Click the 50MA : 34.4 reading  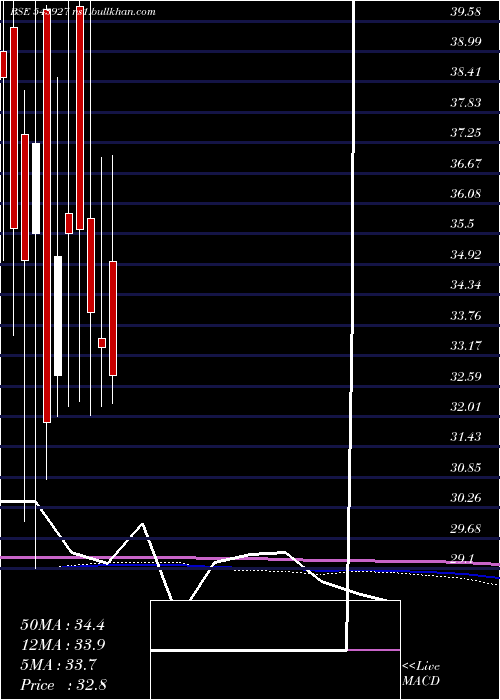[x=62, y=625]
